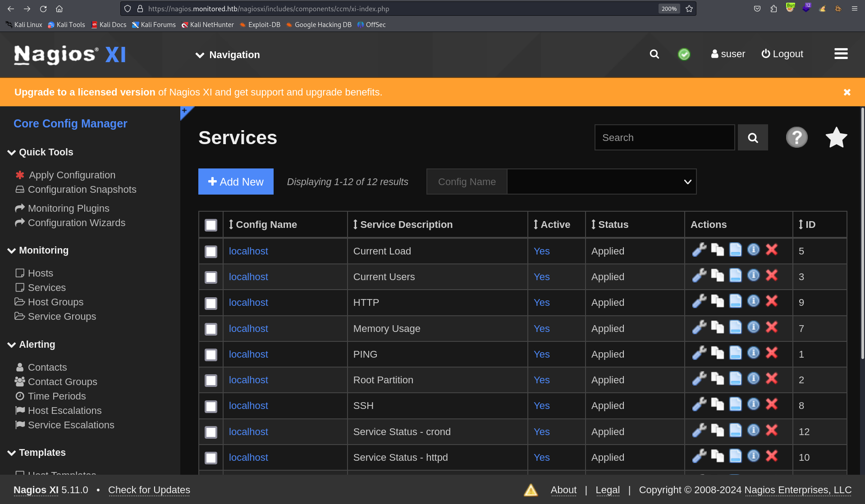
Task: Open Host Groups in the sidebar
Action: [49, 302]
